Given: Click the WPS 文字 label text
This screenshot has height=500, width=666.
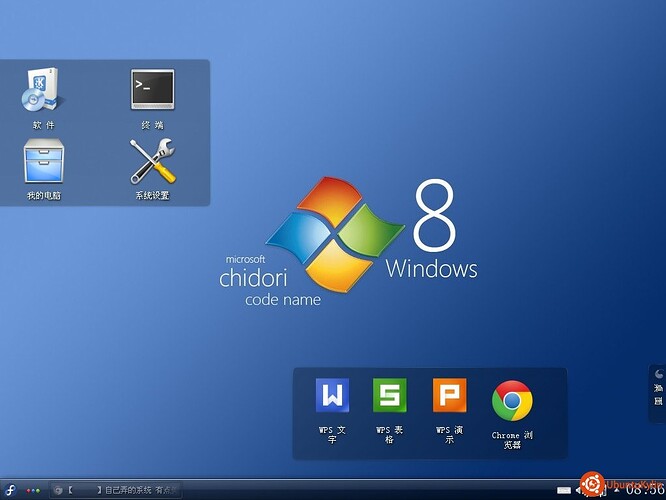Looking at the screenshot, I should click(x=332, y=435).
